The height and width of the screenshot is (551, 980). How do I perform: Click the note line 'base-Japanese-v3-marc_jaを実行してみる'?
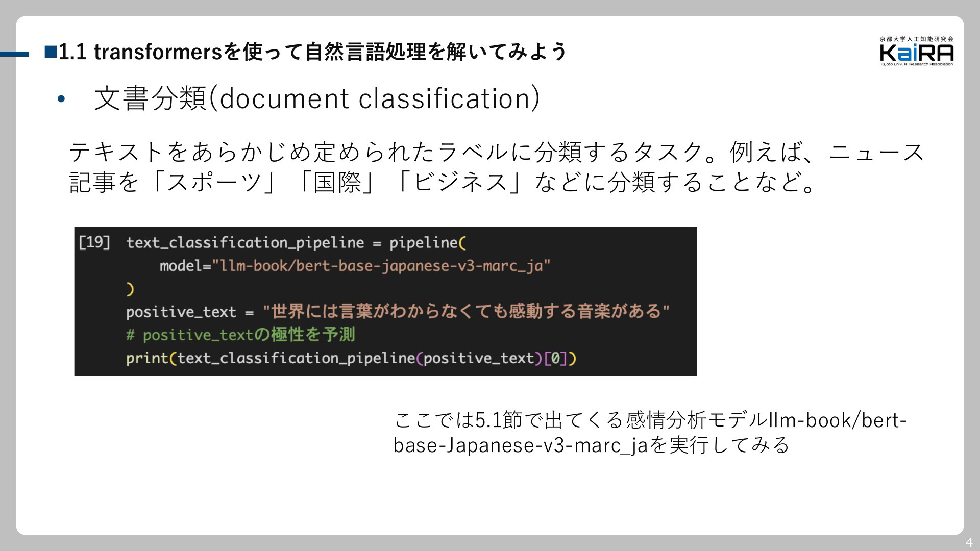pyautogui.click(x=591, y=445)
